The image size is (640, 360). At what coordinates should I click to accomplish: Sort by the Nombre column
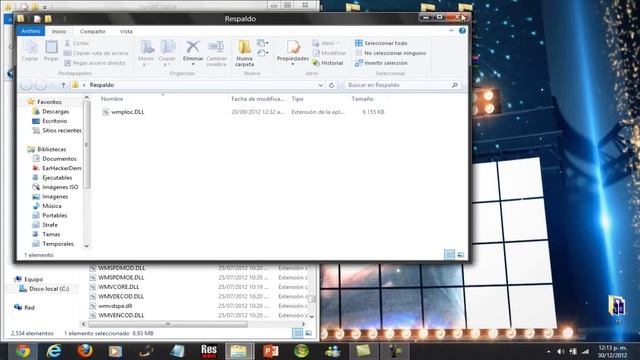pos(112,99)
